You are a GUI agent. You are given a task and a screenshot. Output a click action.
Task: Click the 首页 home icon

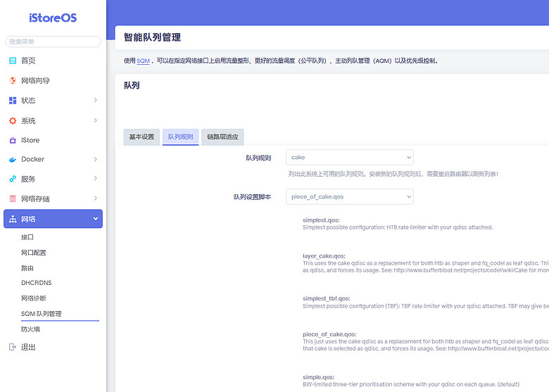(13, 61)
